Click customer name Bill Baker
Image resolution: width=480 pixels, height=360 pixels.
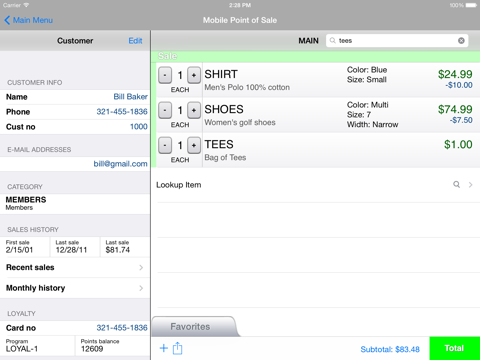point(130,97)
